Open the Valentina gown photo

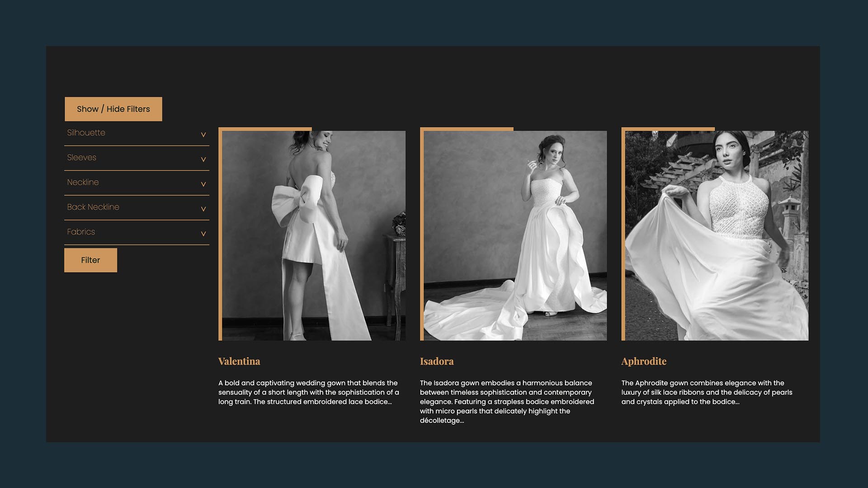pos(314,235)
